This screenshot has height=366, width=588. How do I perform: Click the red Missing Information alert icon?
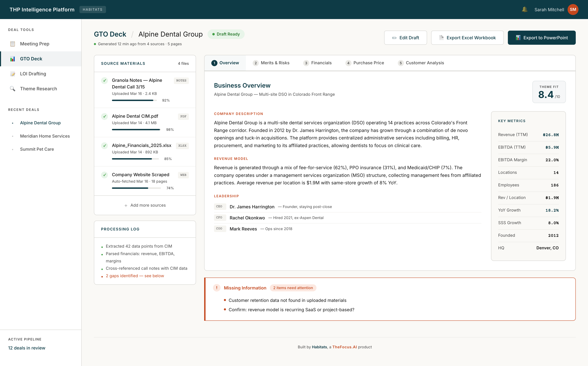click(217, 288)
